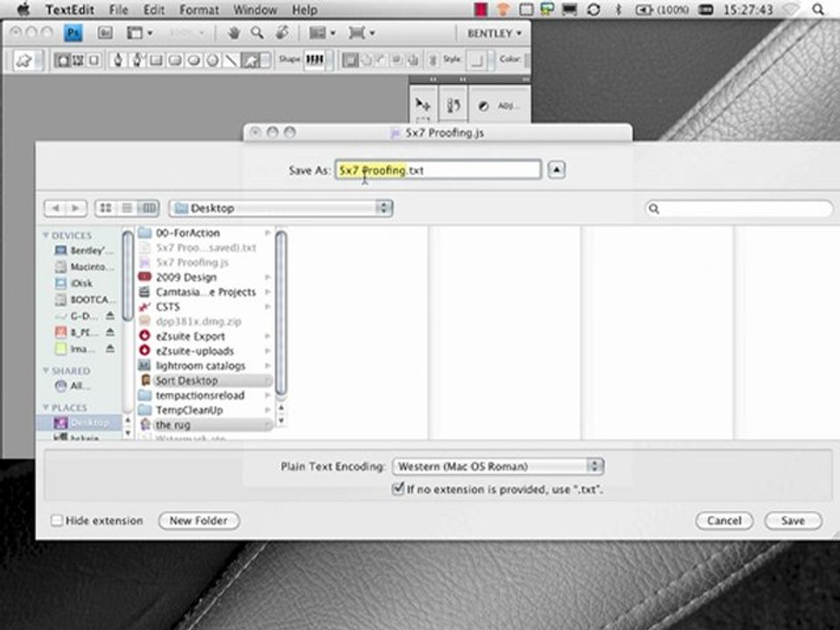Toggle the Hide extension checkbox
The height and width of the screenshot is (630, 840).
pyautogui.click(x=56, y=520)
